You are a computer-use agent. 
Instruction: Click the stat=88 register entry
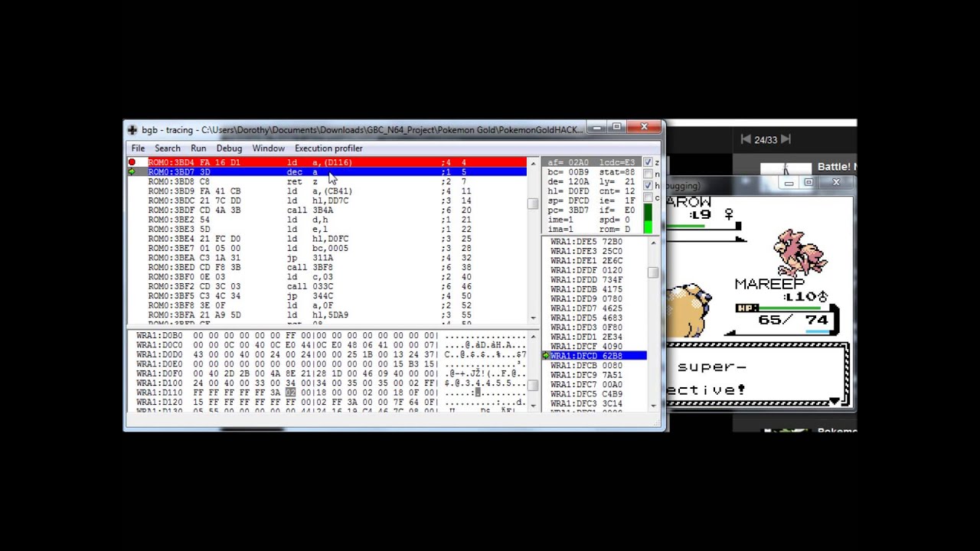tap(617, 172)
